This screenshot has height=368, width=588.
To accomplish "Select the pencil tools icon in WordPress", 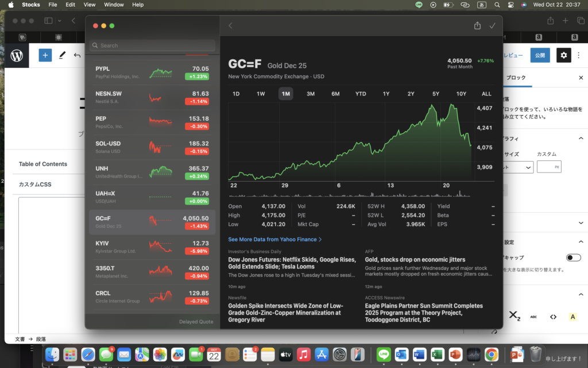I will click(x=62, y=55).
